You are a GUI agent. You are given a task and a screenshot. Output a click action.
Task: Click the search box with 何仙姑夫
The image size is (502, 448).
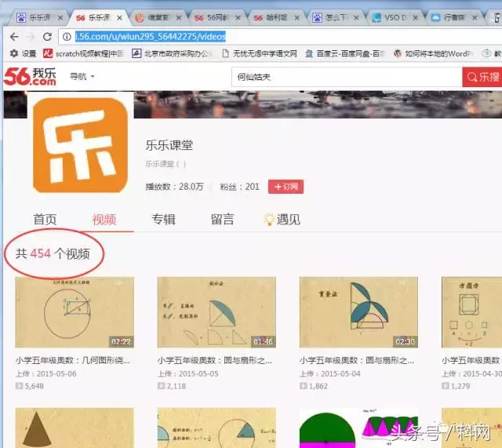[347, 77]
